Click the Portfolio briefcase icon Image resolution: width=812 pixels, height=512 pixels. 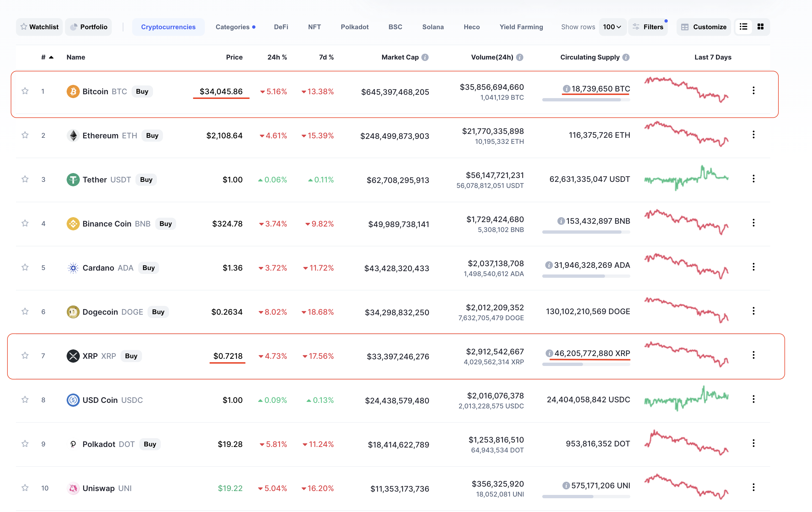[x=74, y=27]
